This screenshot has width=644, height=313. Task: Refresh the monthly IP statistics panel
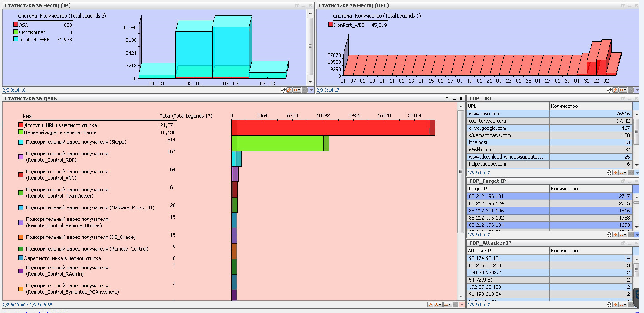pyautogui.click(x=283, y=90)
